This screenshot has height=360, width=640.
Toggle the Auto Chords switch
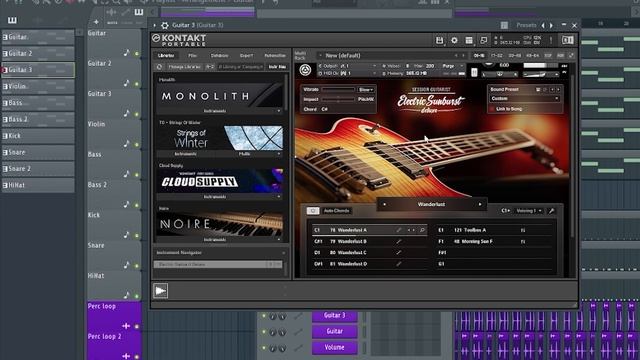point(313,211)
